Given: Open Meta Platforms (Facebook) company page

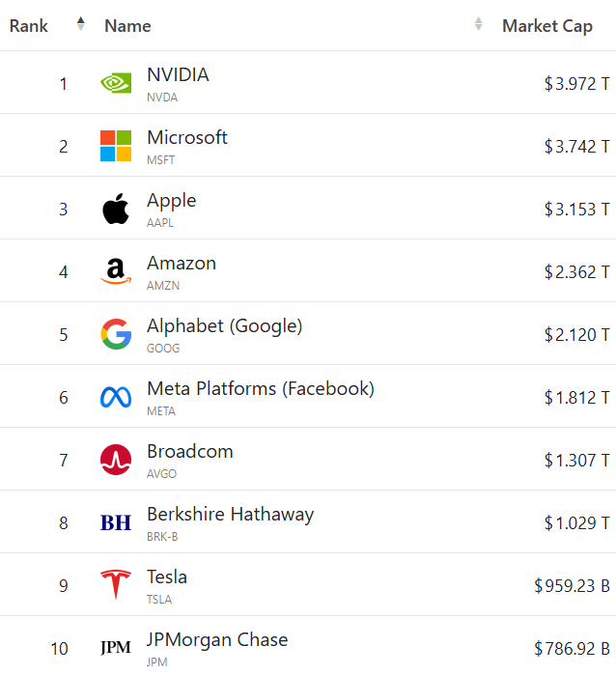Looking at the screenshot, I should (261, 389).
